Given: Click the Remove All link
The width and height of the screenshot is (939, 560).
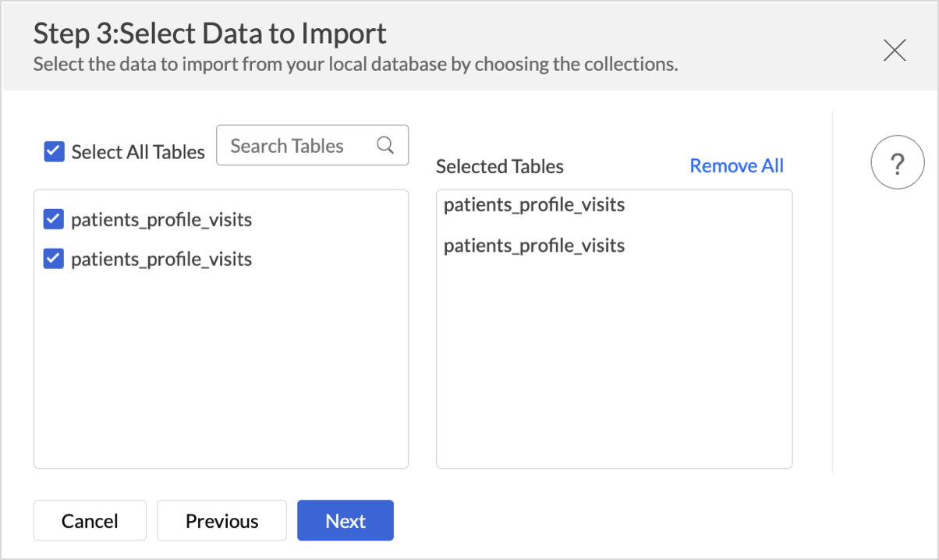Looking at the screenshot, I should [x=736, y=166].
